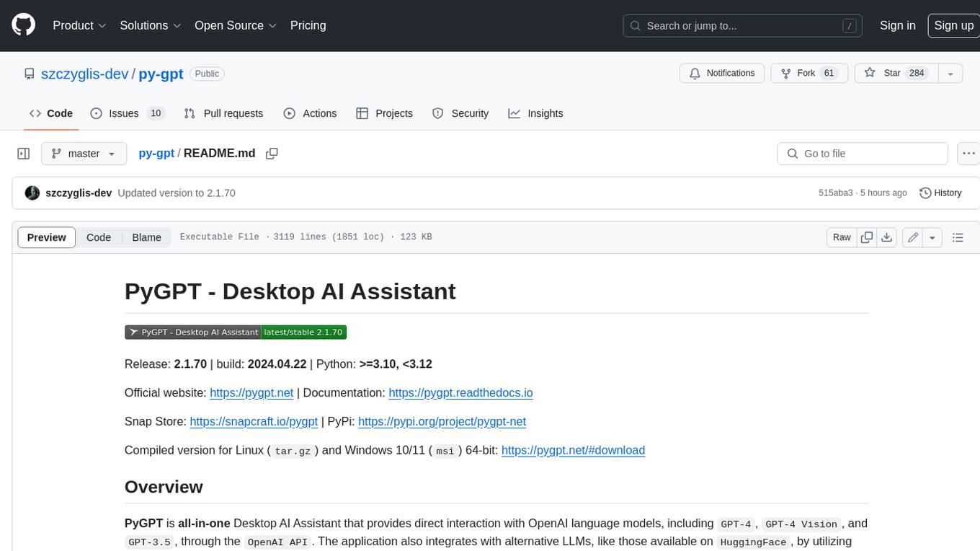This screenshot has width=980, height=551.
Task: Click the edit file pencil icon
Action: point(913,237)
